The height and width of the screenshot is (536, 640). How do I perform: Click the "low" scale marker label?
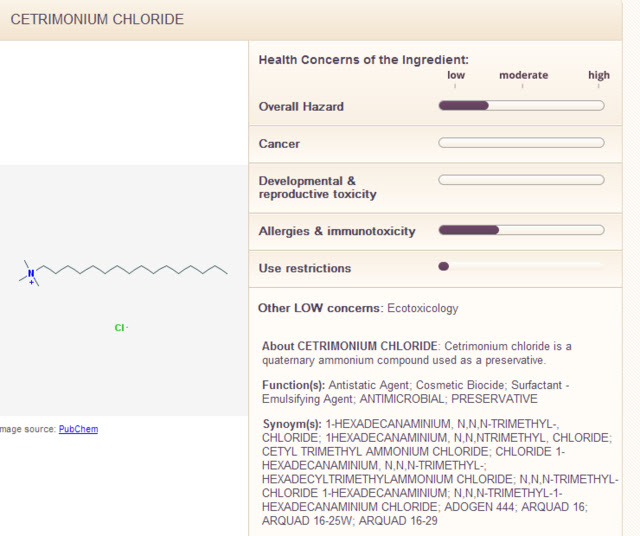455,75
